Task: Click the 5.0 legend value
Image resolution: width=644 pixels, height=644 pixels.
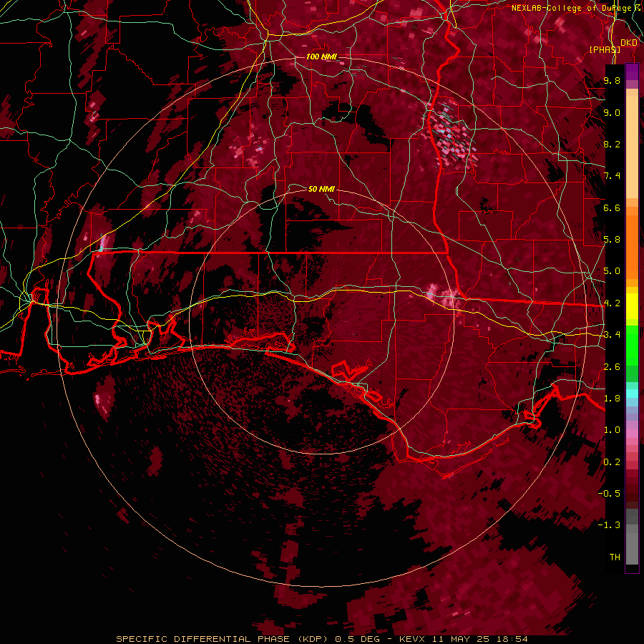Action: pyautogui.click(x=612, y=271)
